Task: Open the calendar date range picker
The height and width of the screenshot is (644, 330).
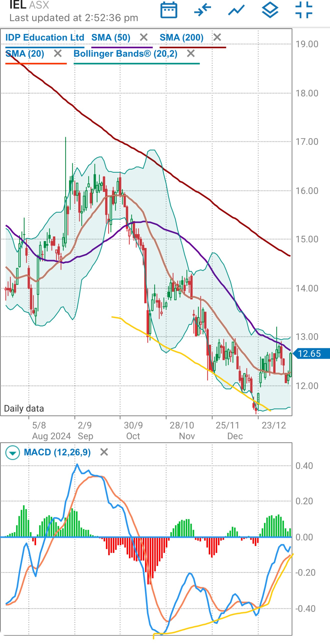Action: point(168,10)
